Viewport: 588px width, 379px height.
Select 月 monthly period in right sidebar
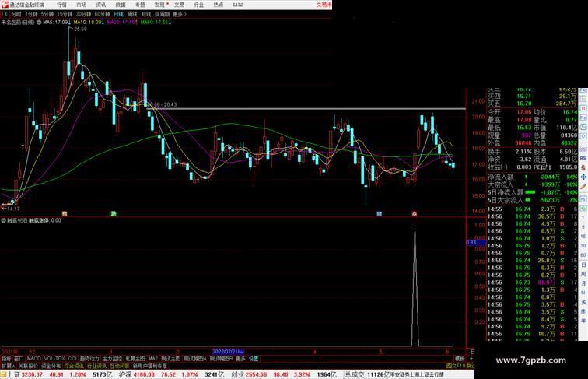pyautogui.click(x=583, y=283)
